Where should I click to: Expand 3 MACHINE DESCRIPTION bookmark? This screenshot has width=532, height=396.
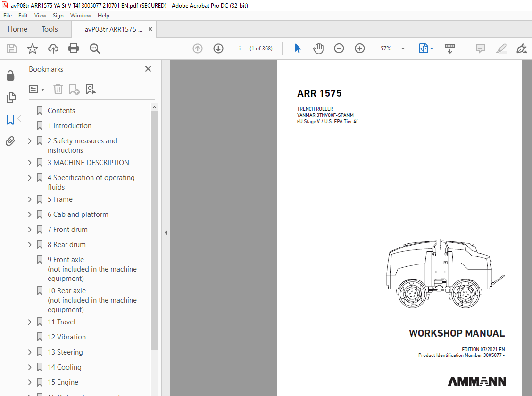(30, 163)
